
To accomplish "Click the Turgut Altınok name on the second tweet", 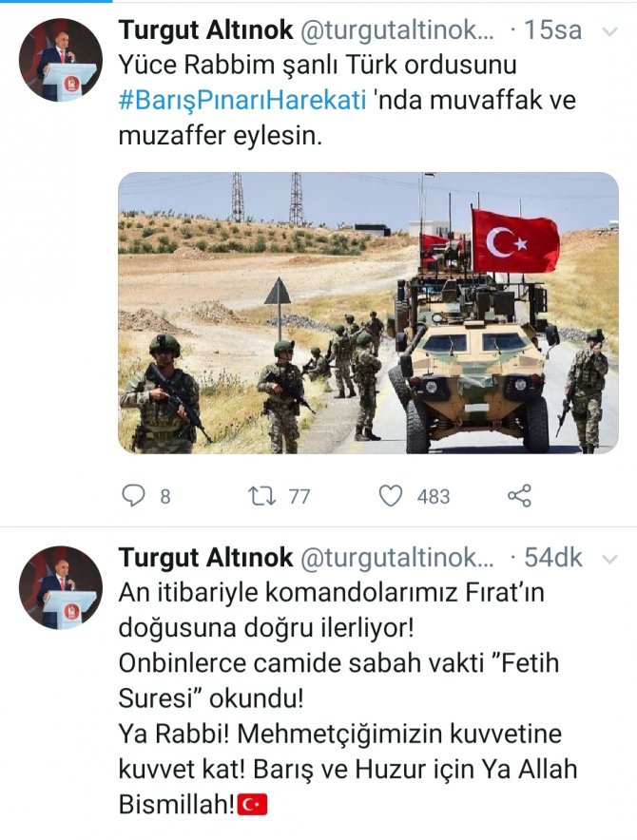I will tap(206, 558).
